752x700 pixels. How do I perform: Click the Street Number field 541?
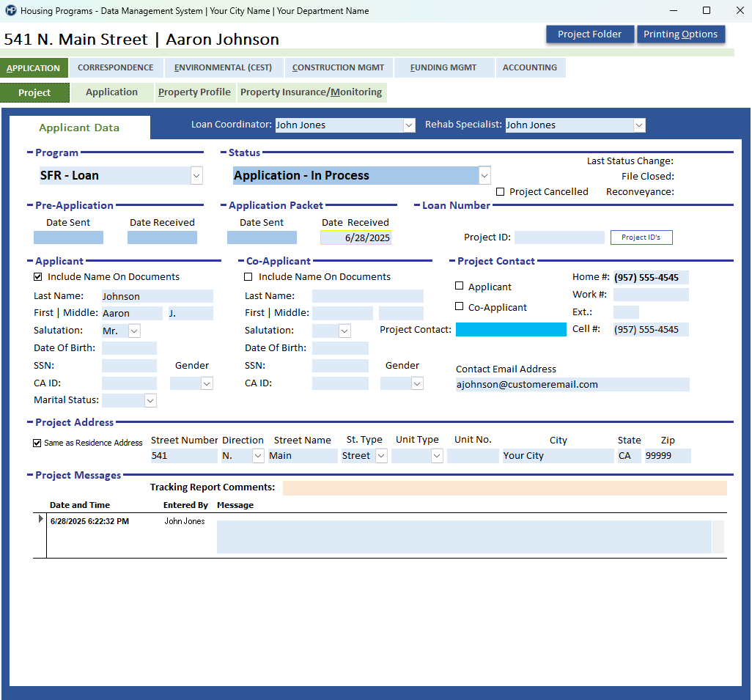point(184,456)
